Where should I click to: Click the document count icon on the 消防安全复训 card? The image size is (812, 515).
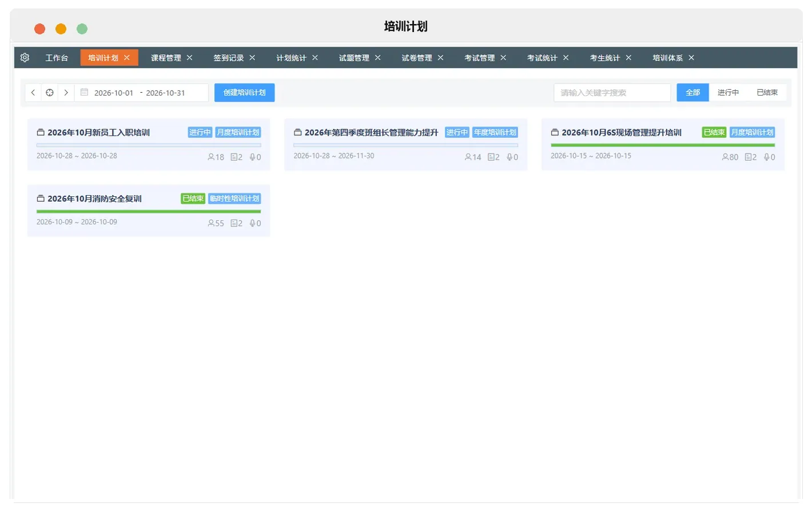click(234, 224)
